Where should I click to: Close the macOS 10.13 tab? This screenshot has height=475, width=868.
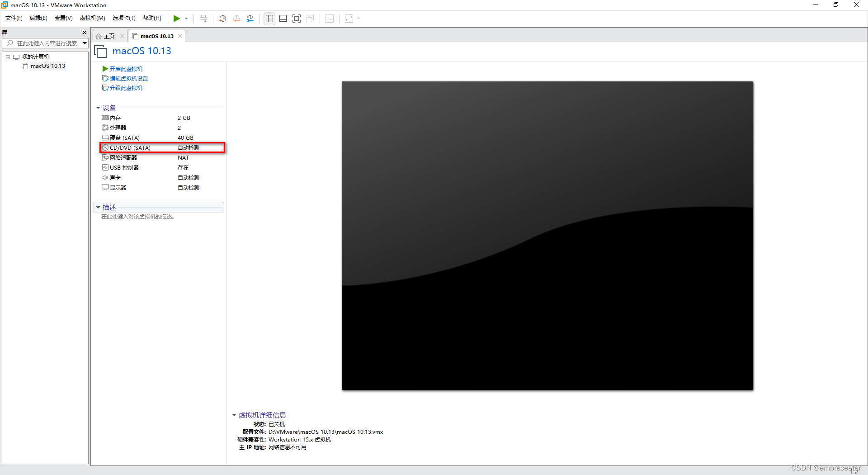[180, 36]
